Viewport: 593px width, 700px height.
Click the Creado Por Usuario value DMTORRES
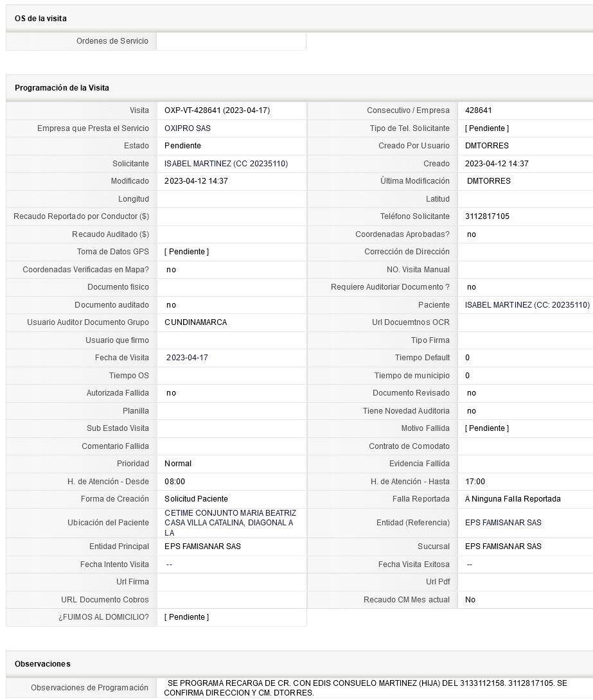click(486, 146)
